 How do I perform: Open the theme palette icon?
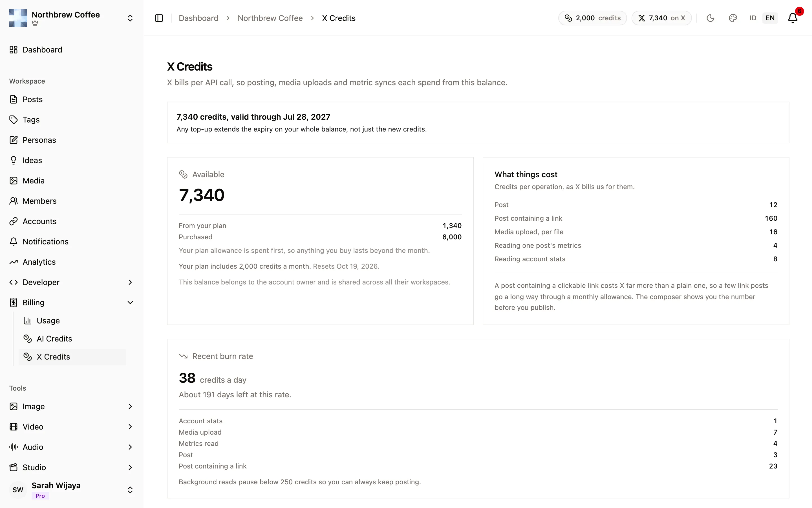(x=733, y=18)
